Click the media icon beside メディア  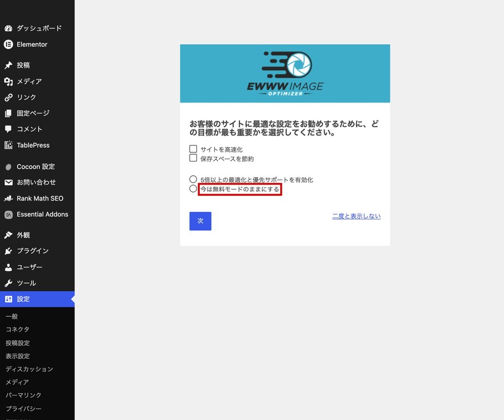point(9,81)
